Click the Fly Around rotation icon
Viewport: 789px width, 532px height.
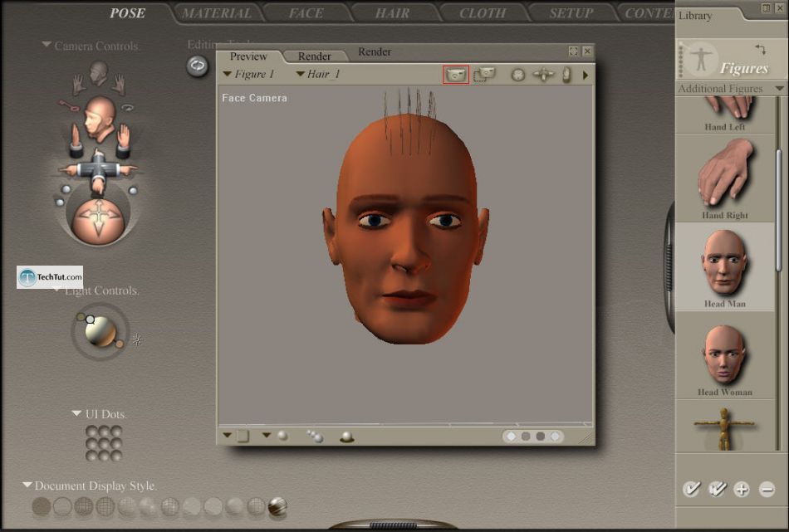(128, 107)
